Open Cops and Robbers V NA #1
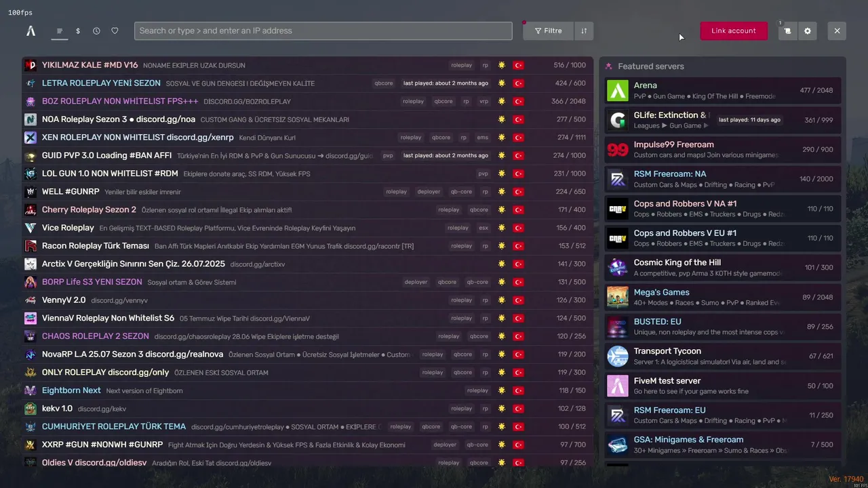The height and width of the screenshot is (488, 868). click(x=723, y=209)
